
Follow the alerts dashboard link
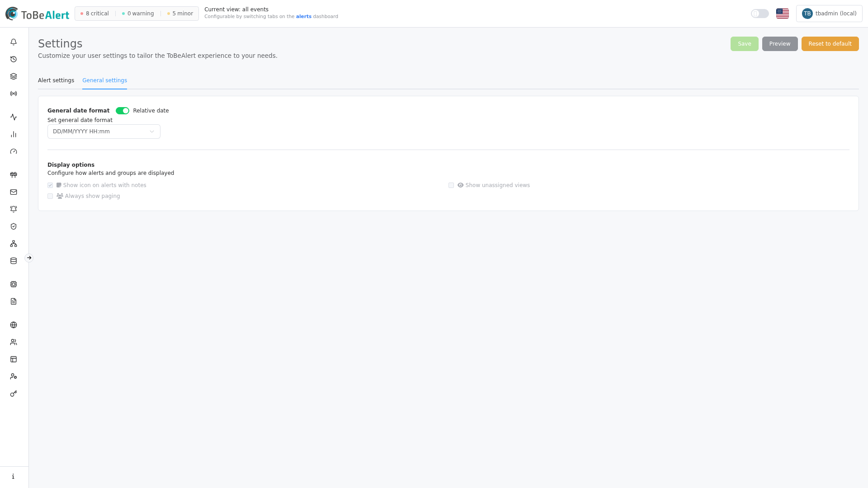point(304,17)
